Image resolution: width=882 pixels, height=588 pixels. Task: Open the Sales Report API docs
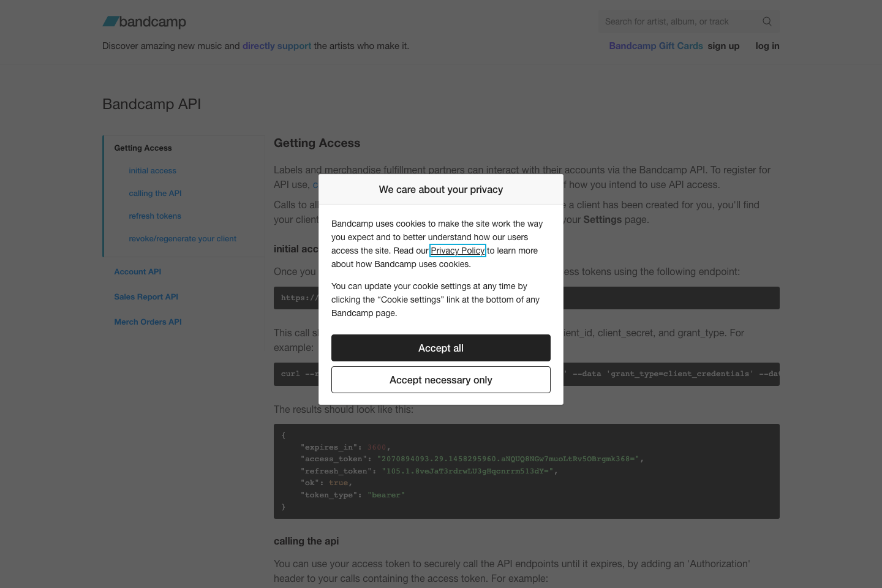[146, 296]
